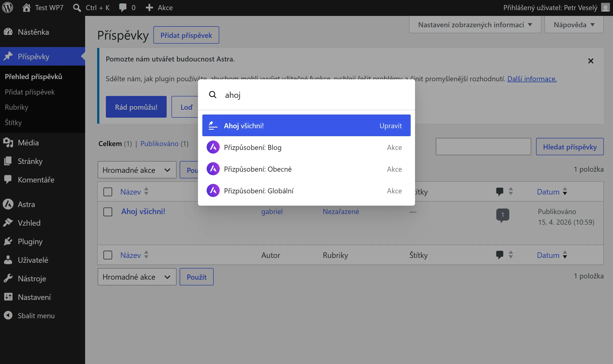
Task: Click the comments bubble icon in admin bar
Action: click(123, 8)
